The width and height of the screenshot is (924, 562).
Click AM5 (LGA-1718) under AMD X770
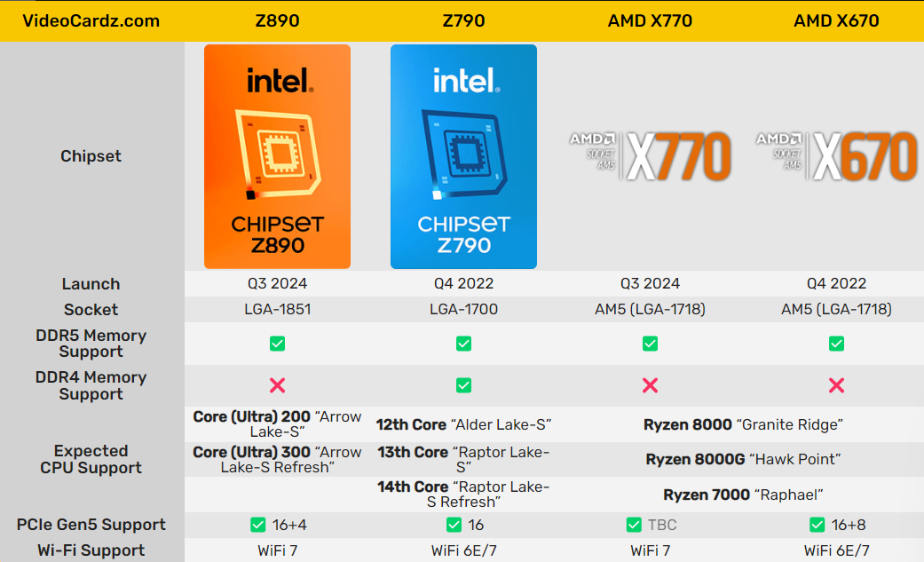click(650, 310)
